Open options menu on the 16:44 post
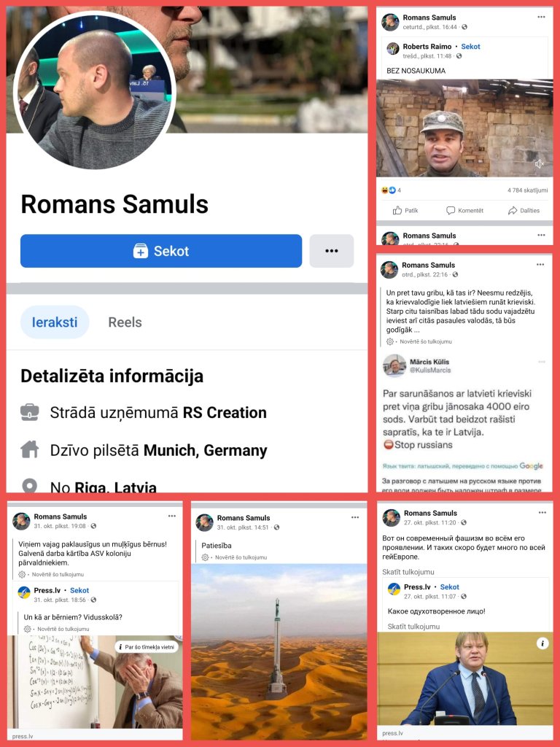Viewport: 560px width, 747px height. click(x=541, y=18)
